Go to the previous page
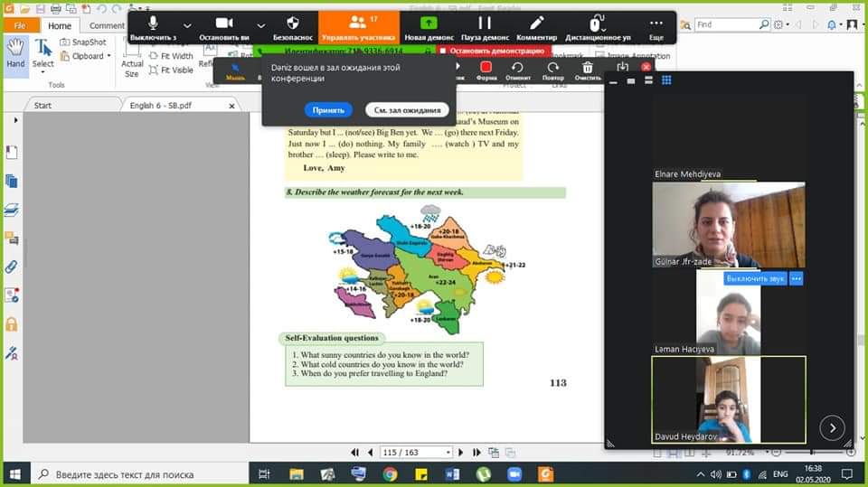This screenshot has height=487, width=868. (x=371, y=452)
